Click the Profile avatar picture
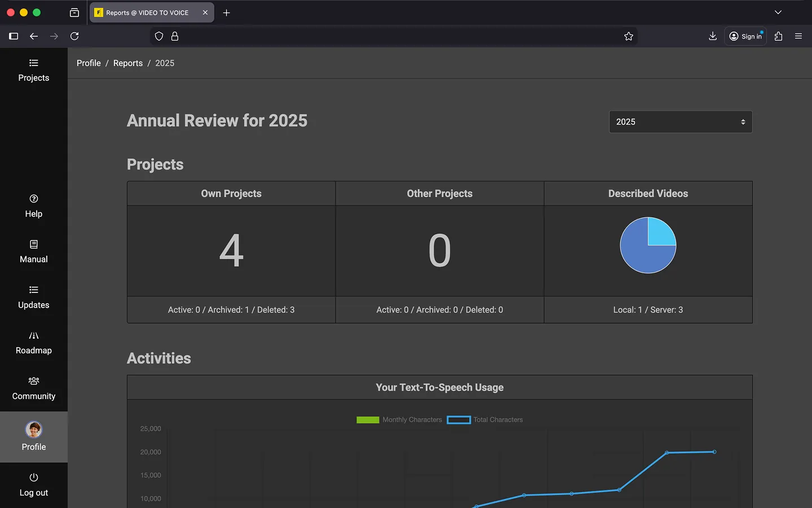812x508 pixels. pos(34,430)
